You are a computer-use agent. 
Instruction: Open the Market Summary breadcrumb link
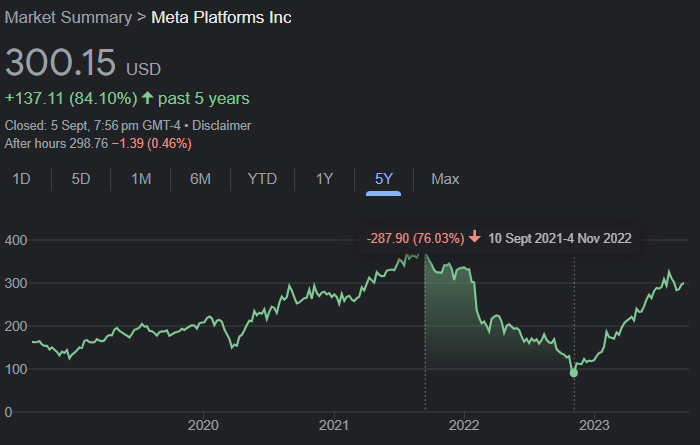click(x=68, y=18)
